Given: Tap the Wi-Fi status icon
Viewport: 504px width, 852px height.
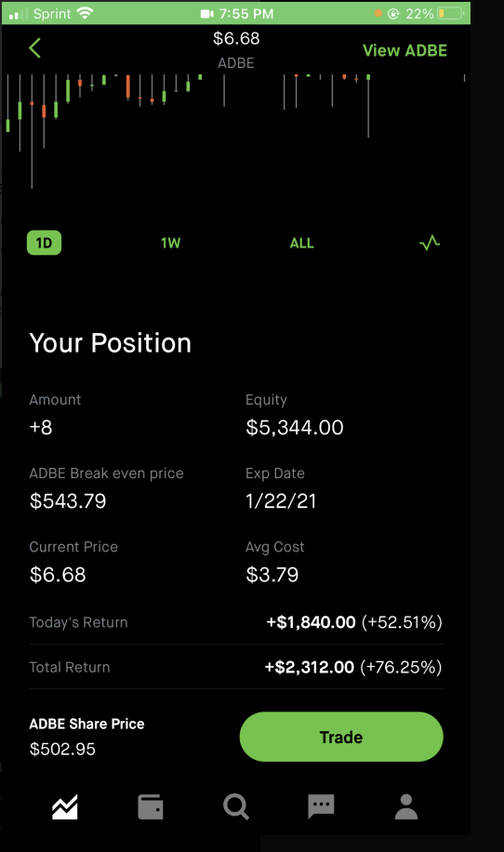Looking at the screenshot, I should 85,13.
